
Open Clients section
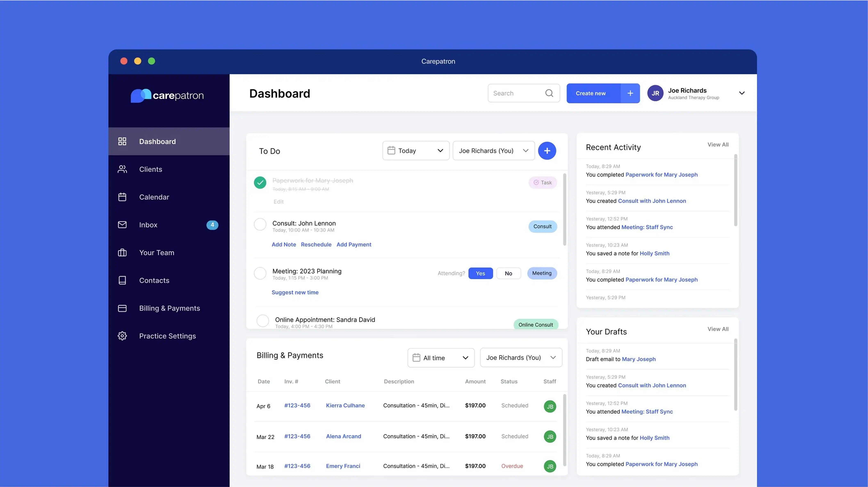169,169
